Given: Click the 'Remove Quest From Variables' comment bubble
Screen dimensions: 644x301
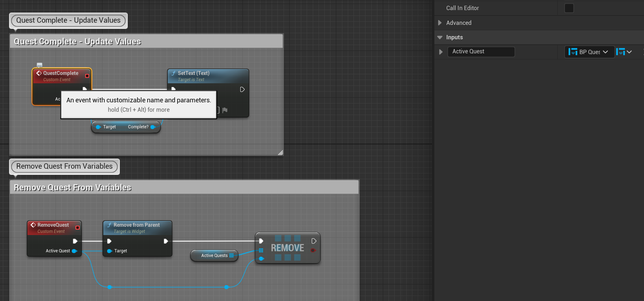Looking at the screenshot, I should [64, 166].
